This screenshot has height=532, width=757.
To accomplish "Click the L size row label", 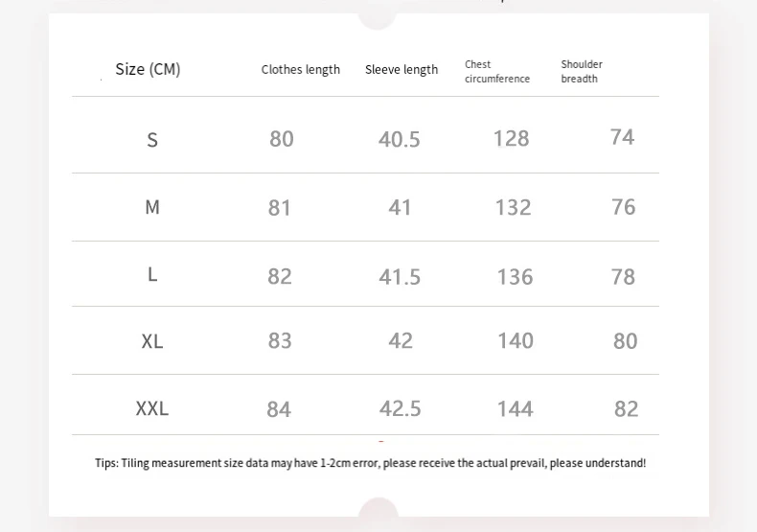I will pyautogui.click(x=152, y=275).
